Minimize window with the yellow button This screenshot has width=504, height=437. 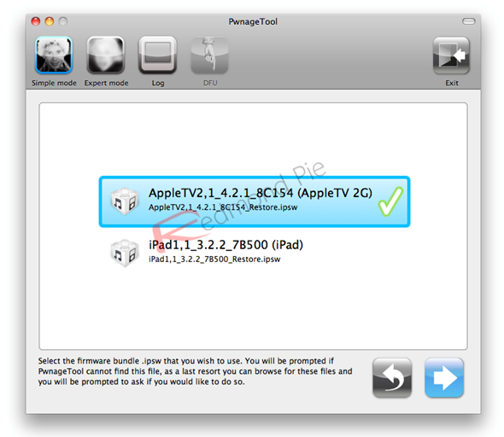(x=50, y=21)
